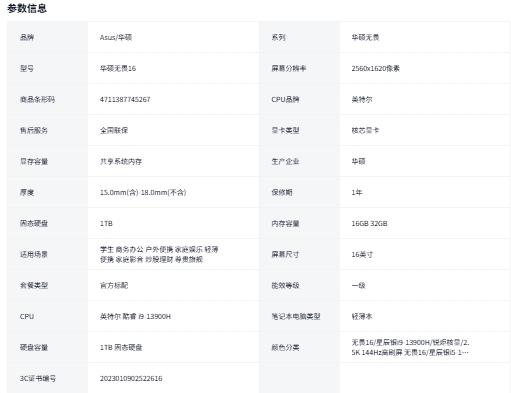Click the value 英特尔 酷睿 i9-13900H
This screenshot has height=393, width=511.
(x=135, y=316)
